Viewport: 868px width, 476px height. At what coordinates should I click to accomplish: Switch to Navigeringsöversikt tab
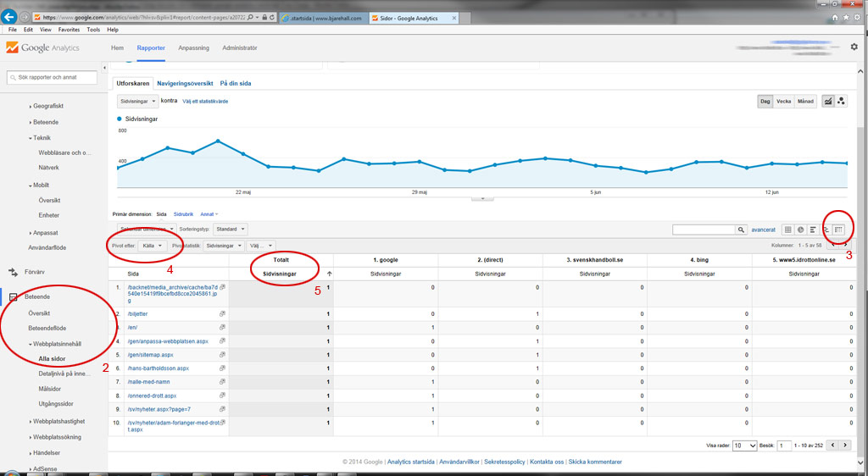pyautogui.click(x=185, y=84)
